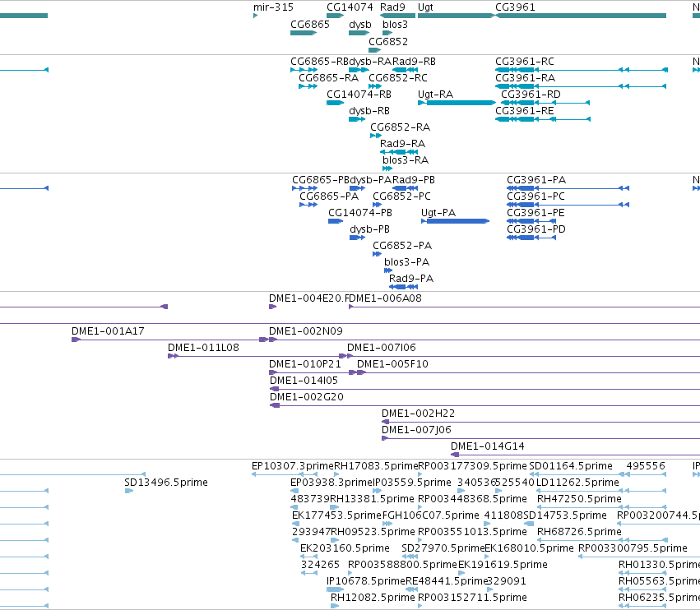Select protein CG14074-PB

point(360,213)
